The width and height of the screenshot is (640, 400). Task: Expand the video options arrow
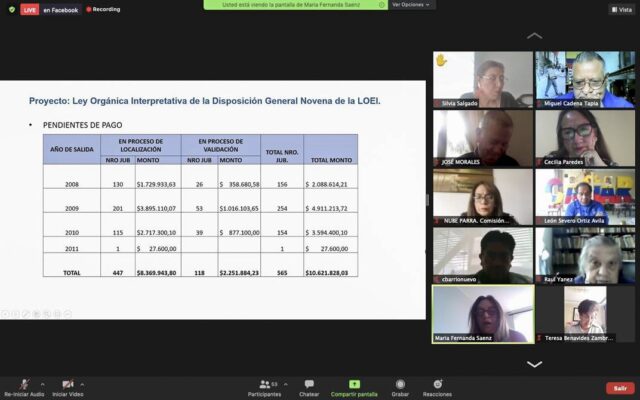pos(83,384)
